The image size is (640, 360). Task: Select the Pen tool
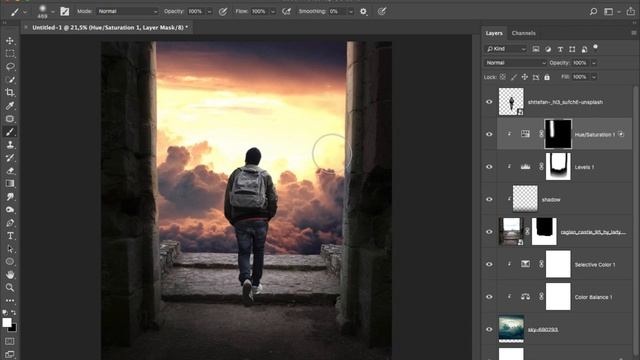coord(10,223)
